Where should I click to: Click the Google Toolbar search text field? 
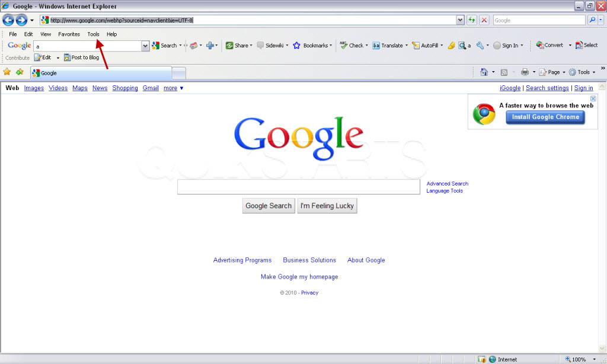(88, 46)
